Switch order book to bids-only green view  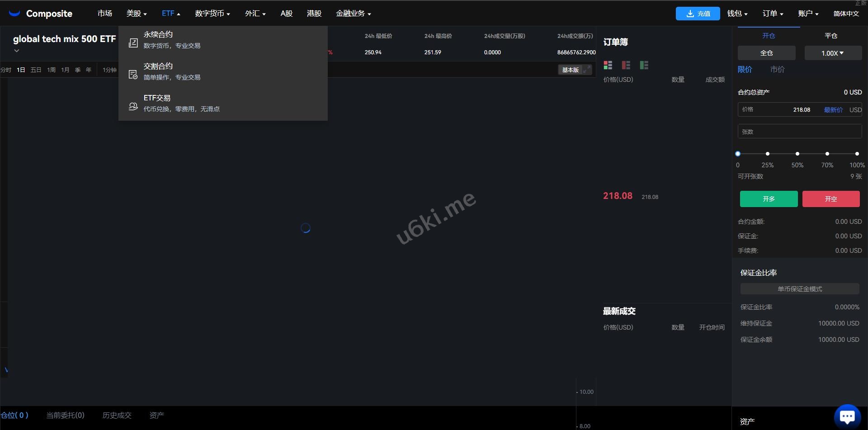[644, 65]
